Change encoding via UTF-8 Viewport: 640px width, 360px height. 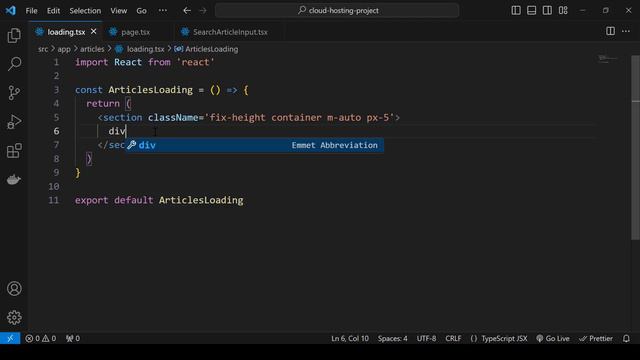click(426, 338)
